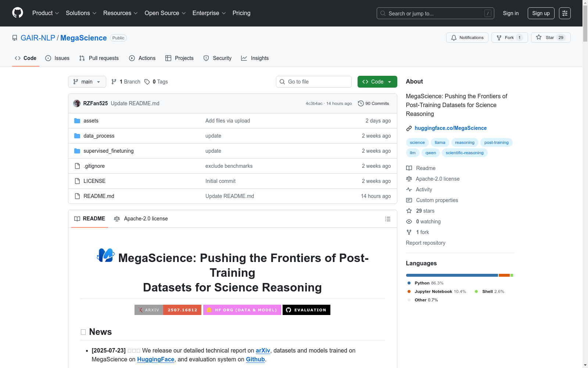Click the GAIR-NLP organization link
This screenshot has width=588, height=368.
38,38
